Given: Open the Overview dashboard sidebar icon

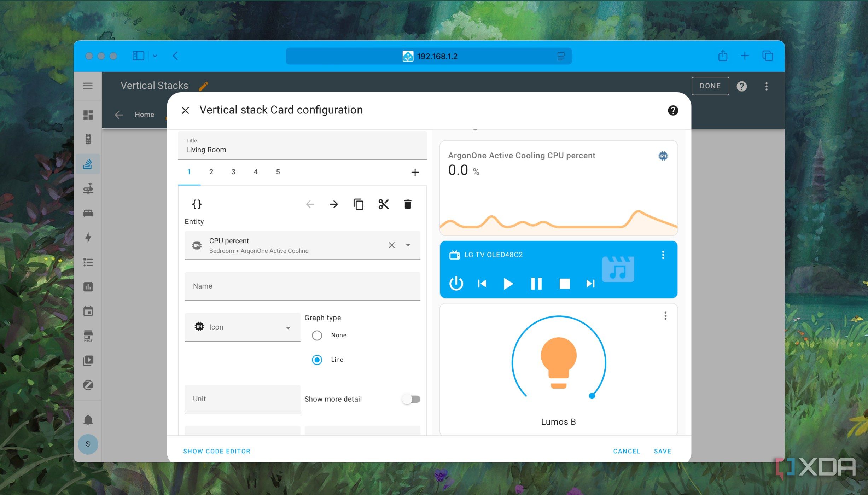Looking at the screenshot, I should 88,115.
